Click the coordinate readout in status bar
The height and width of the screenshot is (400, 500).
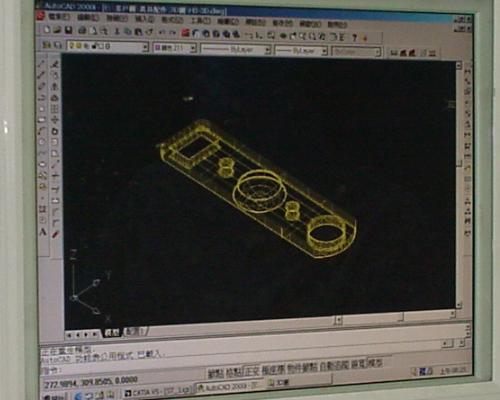click(x=91, y=383)
